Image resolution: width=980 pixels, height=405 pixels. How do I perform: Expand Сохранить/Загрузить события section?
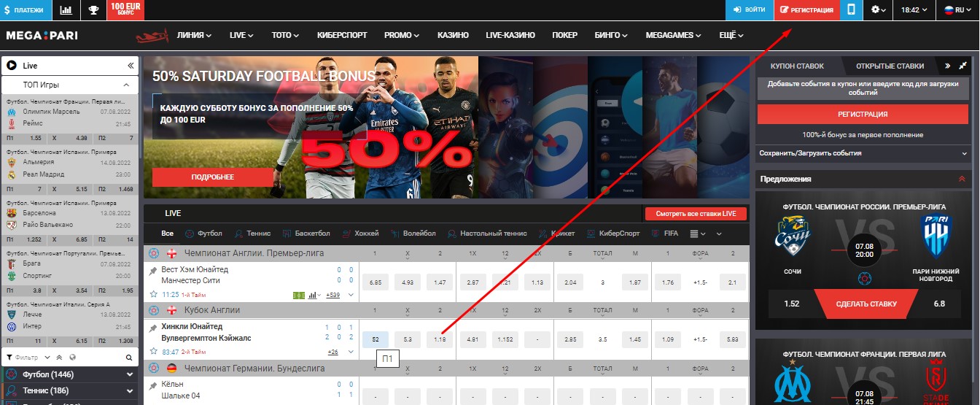pos(863,153)
